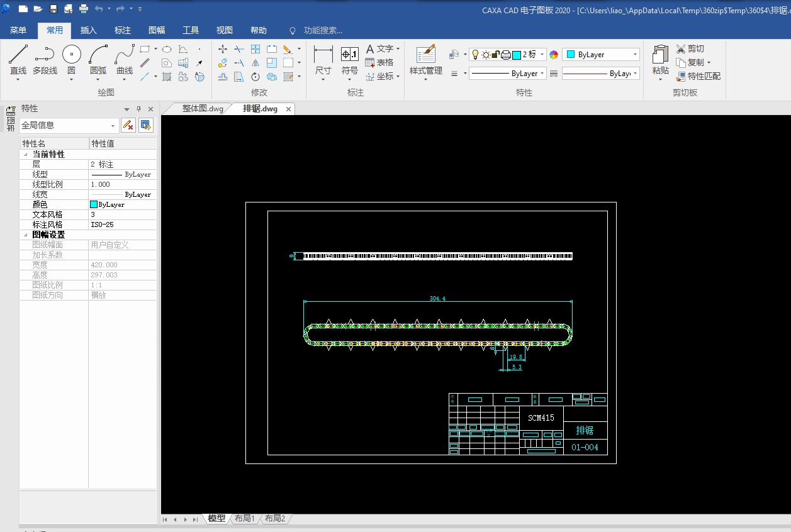Select the mirror tool in 修改 group
791x532 pixels.
click(x=255, y=63)
